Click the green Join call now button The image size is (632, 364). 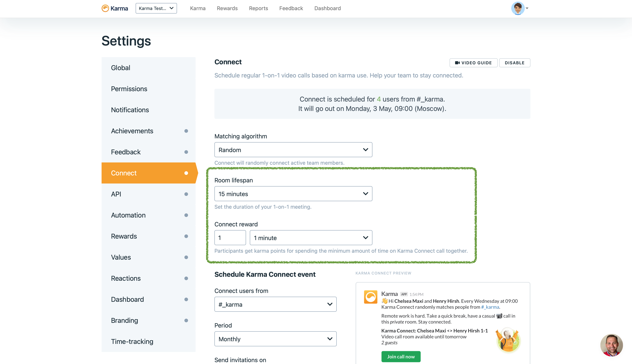point(401,356)
